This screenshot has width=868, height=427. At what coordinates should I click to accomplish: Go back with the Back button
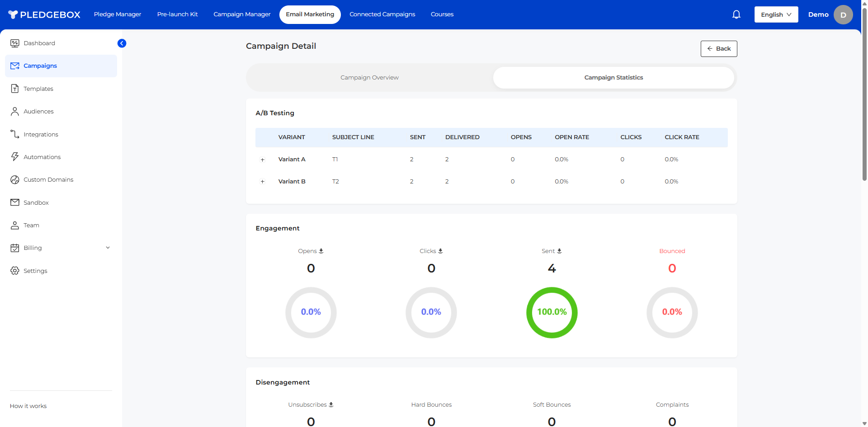[x=718, y=49]
